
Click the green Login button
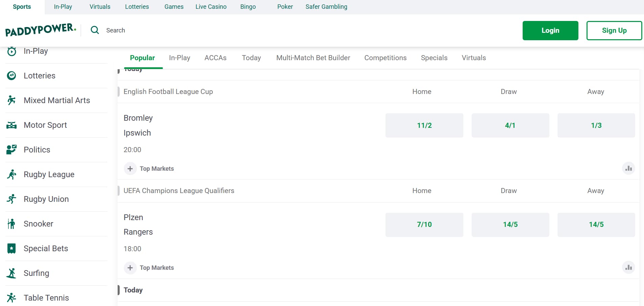click(x=550, y=30)
